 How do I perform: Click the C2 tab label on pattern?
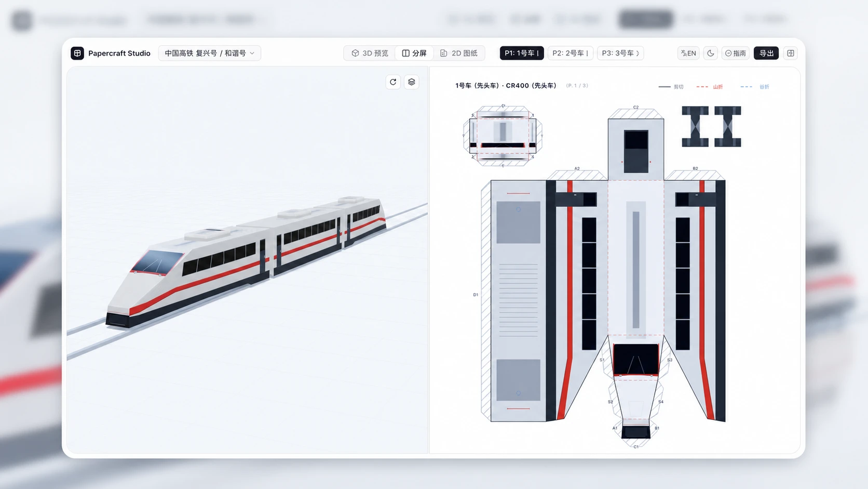point(636,108)
